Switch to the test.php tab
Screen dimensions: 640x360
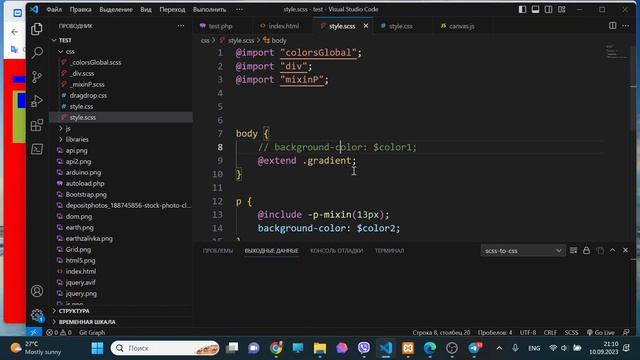pyautogui.click(x=220, y=26)
